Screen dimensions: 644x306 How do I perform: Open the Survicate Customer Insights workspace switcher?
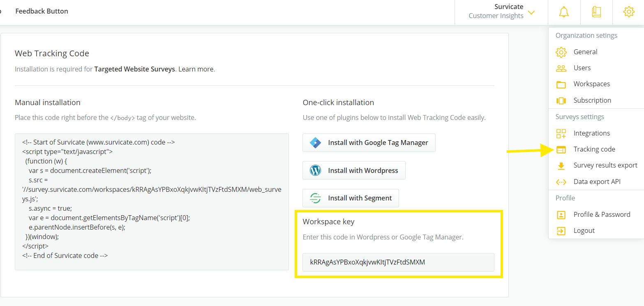501,12
